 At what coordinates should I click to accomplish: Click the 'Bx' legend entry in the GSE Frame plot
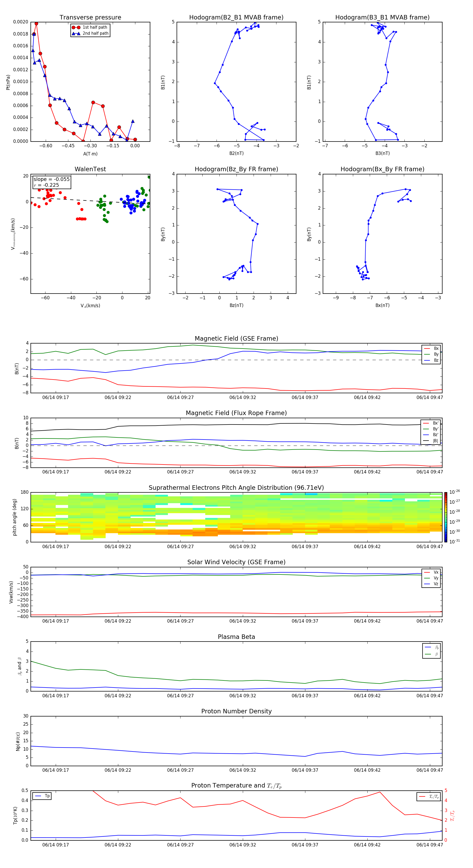[431, 349]
